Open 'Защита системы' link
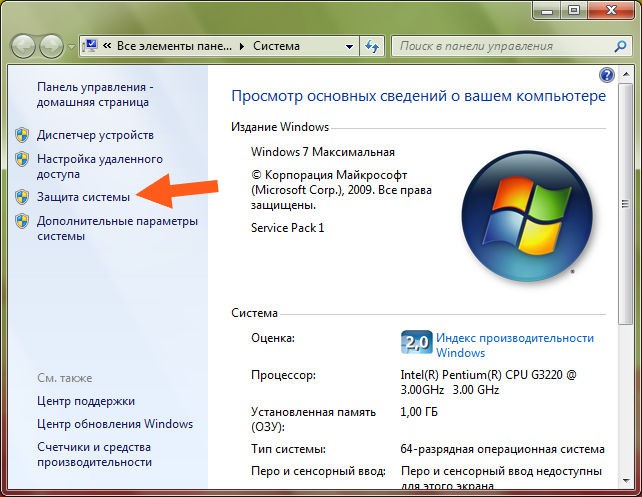Screen dimensions: 642x497 (83, 197)
